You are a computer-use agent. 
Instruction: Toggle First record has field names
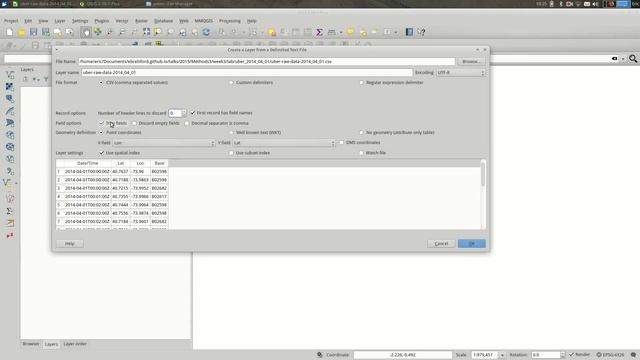(222, 113)
